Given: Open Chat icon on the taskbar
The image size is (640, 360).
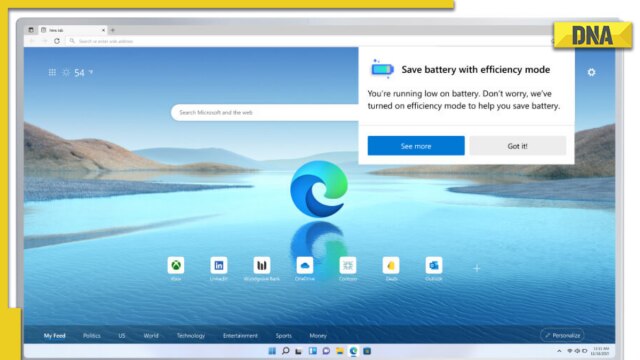Looking at the screenshot, I should point(326,351).
